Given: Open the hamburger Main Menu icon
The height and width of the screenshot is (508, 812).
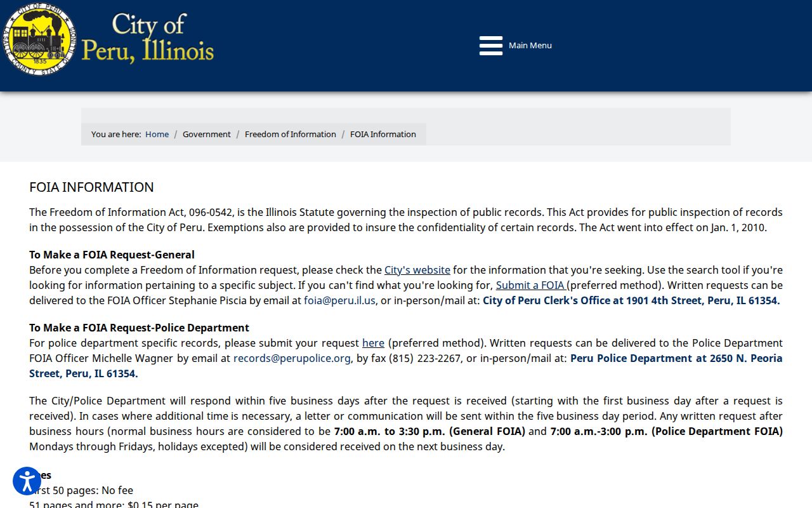Looking at the screenshot, I should pyautogui.click(x=491, y=46).
